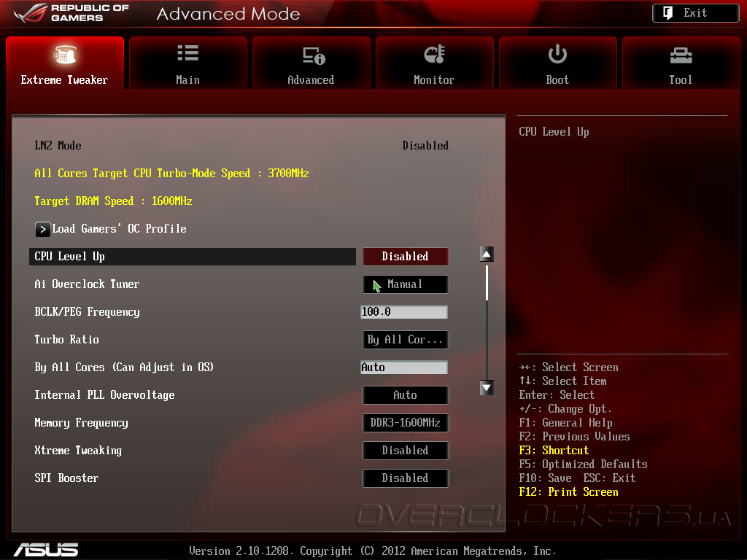This screenshot has height=560, width=747.
Task: Select the Turbo Ratio label
Action: click(x=66, y=340)
